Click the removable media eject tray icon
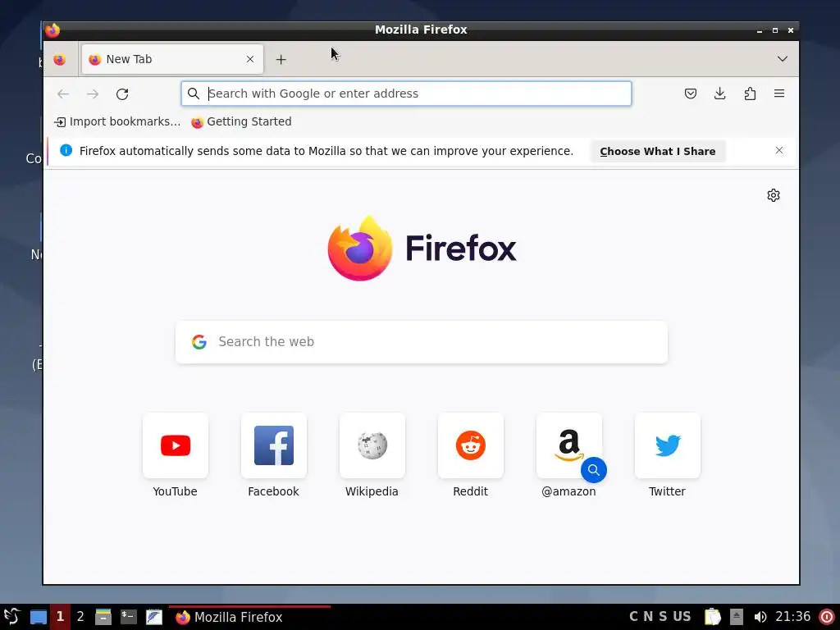 point(737,617)
